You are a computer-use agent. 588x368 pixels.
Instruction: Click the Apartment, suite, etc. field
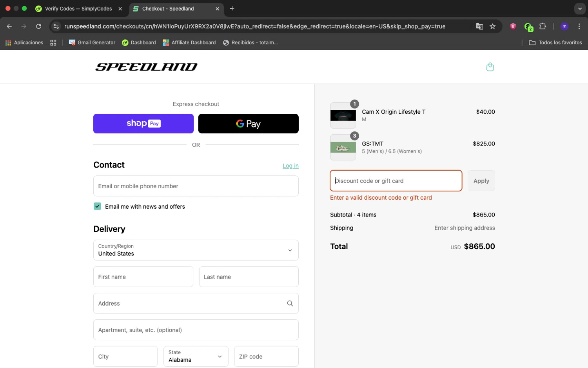pyautogui.click(x=196, y=330)
